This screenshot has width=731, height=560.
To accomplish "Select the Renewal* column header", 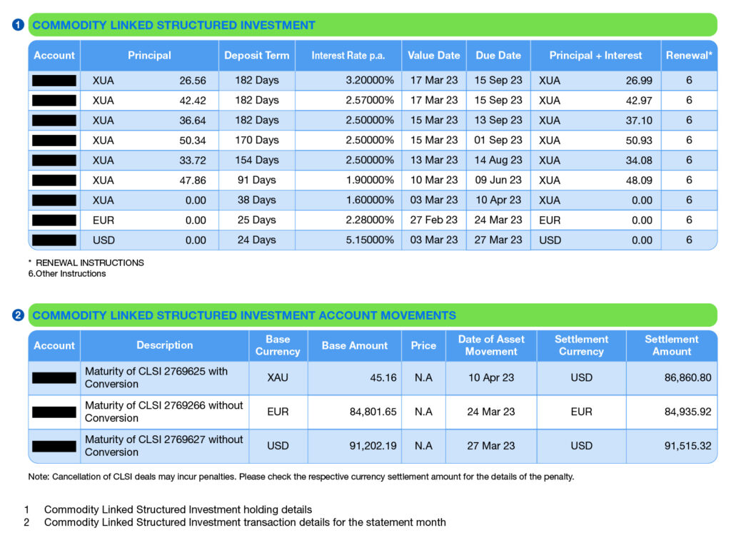I will (689, 55).
